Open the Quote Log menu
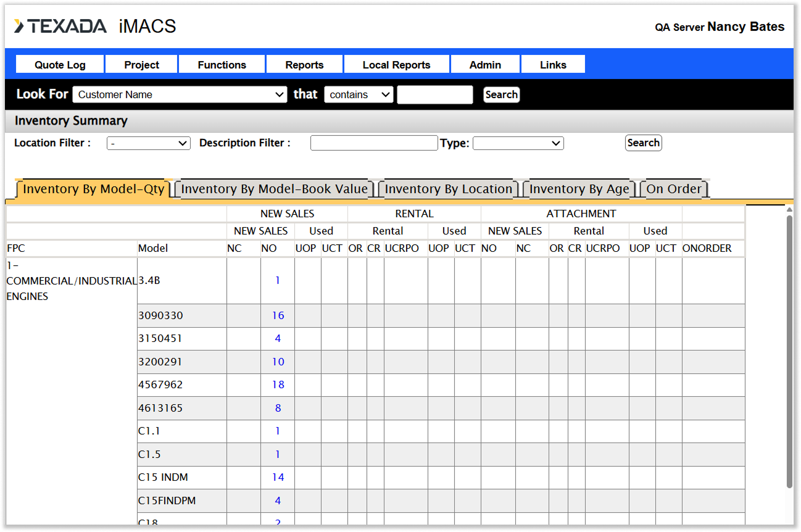The height and width of the screenshot is (532, 801). pyautogui.click(x=60, y=65)
